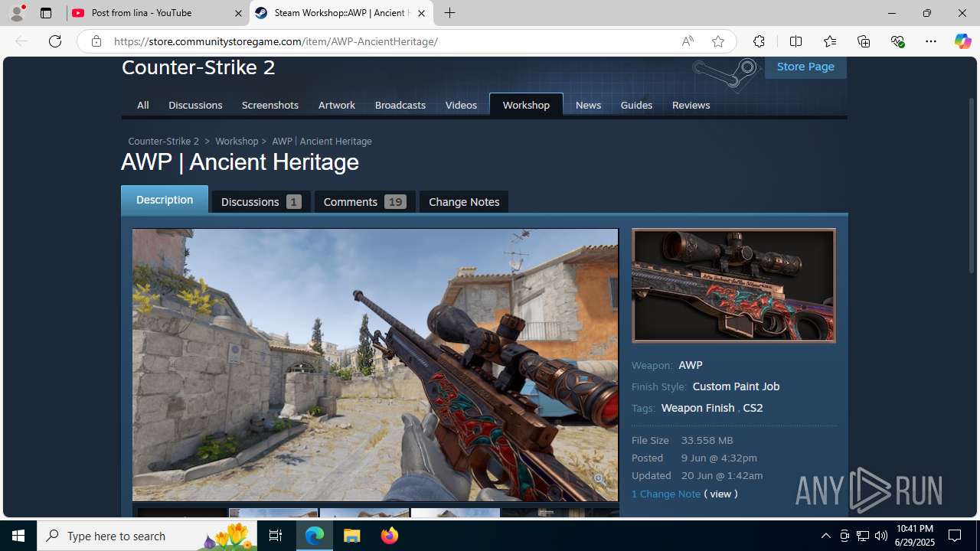Image resolution: width=980 pixels, height=551 pixels.
Task: Close the Steam Workshop tab
Action: pyautogui.click(x=421, y=13)
